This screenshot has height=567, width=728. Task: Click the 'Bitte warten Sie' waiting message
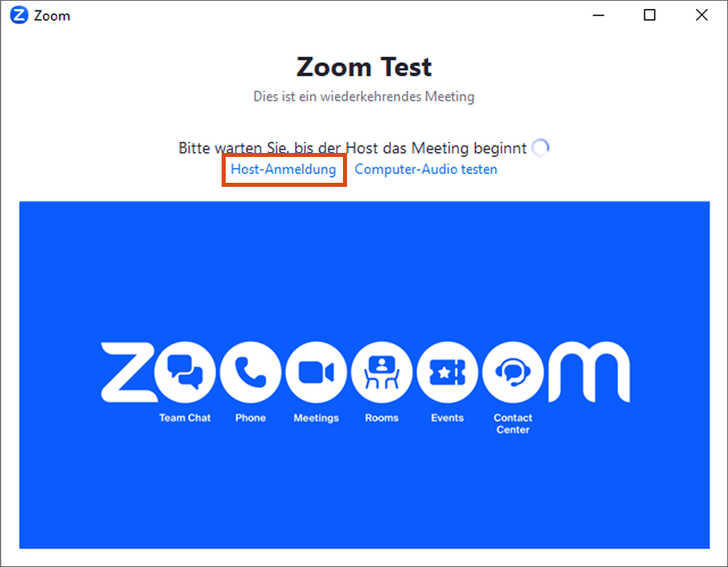coord(352,148)
